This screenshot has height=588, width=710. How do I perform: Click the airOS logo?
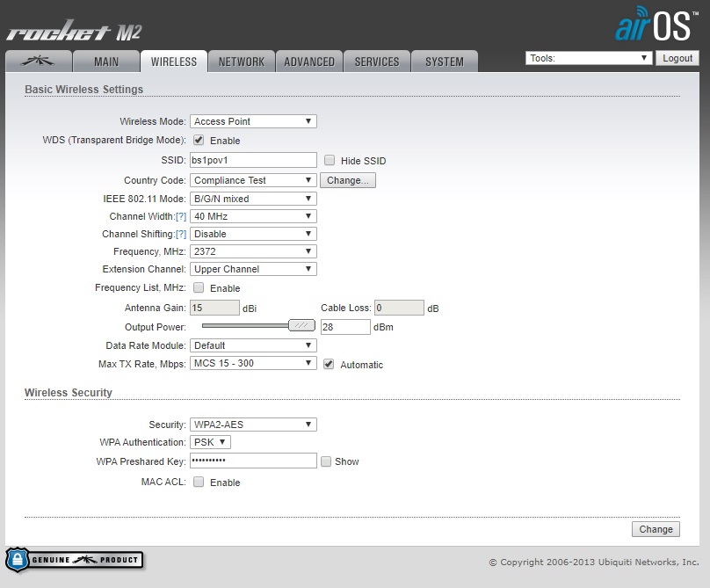[x=652, y=25]
